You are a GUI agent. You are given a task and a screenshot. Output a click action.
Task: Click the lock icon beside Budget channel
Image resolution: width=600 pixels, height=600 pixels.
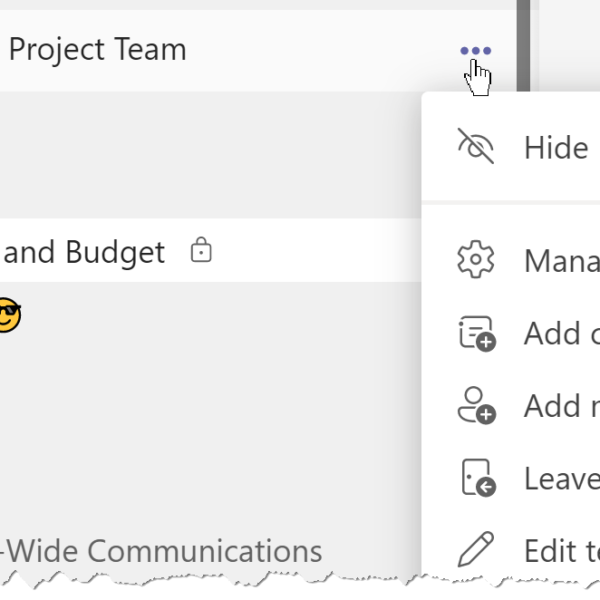[x=201, y=249]
